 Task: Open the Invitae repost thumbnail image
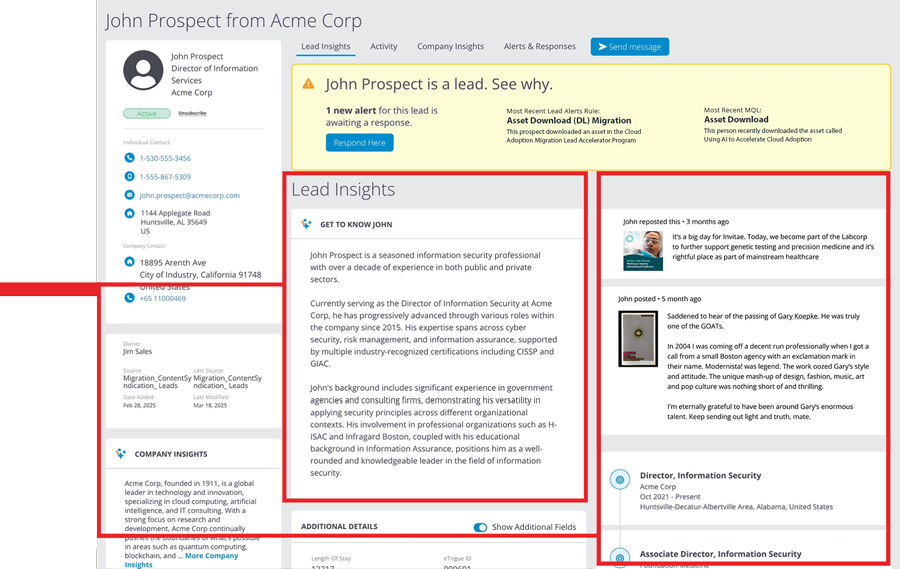coord(643,251)
